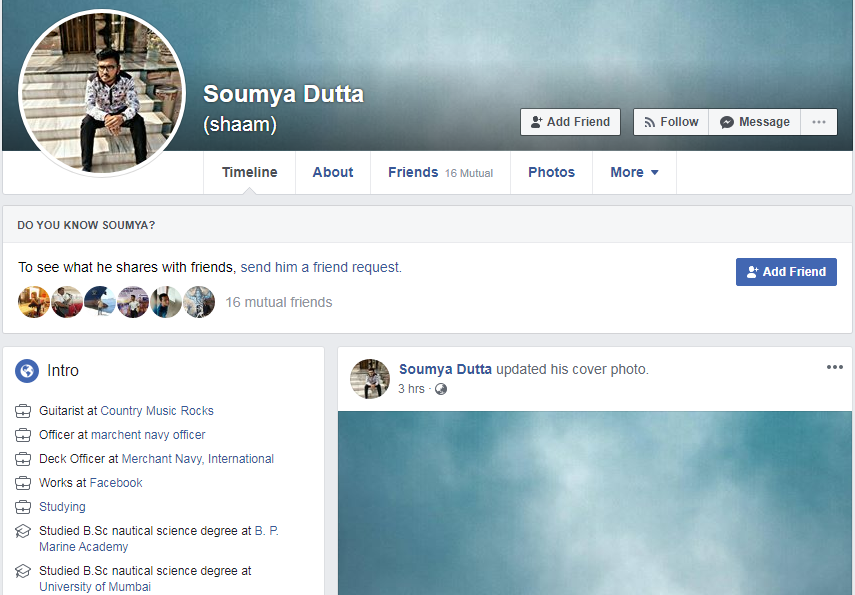855x595 pixels.
Task: Go to the Photos tab
Action: pos(551,172)
